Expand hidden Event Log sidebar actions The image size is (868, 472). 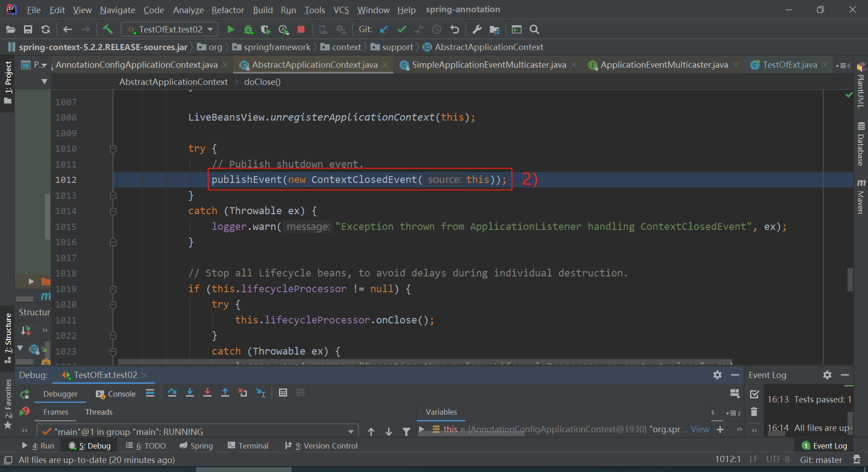pyautogui.click(x=754, y=430)
